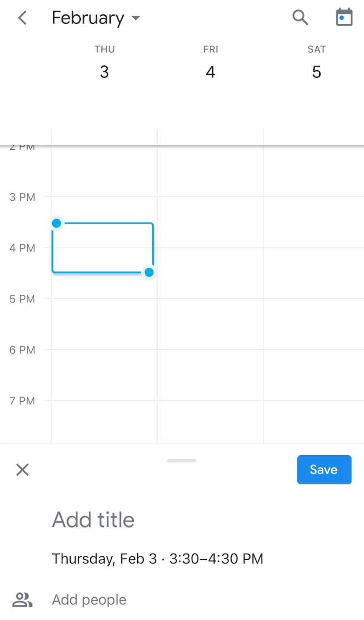Tap the event block's bottom end handle
Image resolution: width=364 pixels, height=620 pixels.
tap(149, 272)
